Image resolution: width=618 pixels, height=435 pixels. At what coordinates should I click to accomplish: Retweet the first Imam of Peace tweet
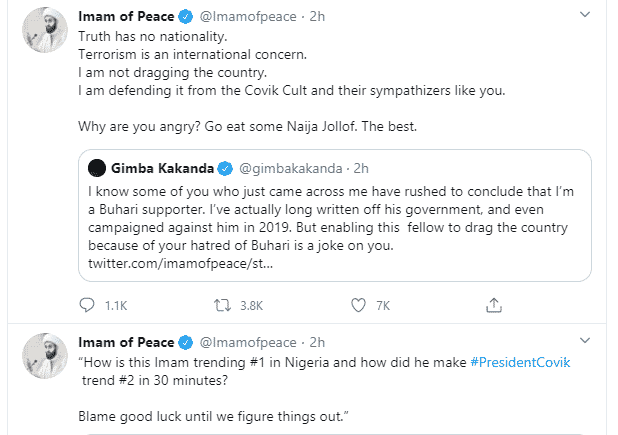222,305
